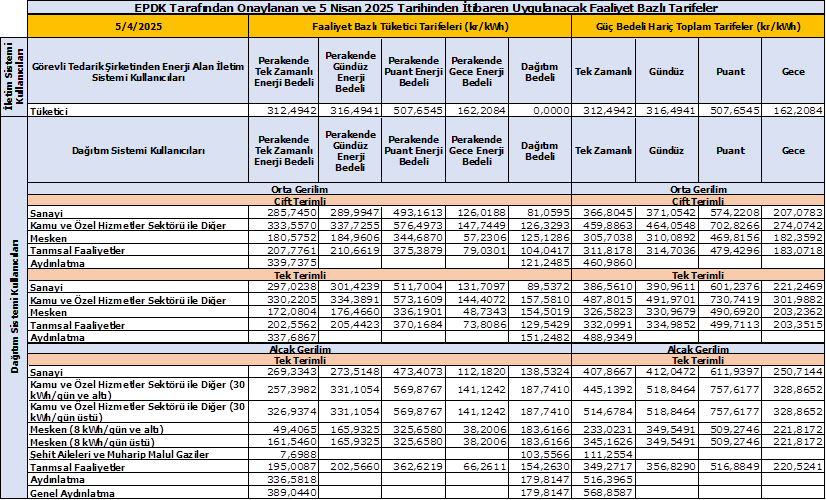Click the Faaliyet Bazlı Tüketici Tarifeleri header

(410, 27)
